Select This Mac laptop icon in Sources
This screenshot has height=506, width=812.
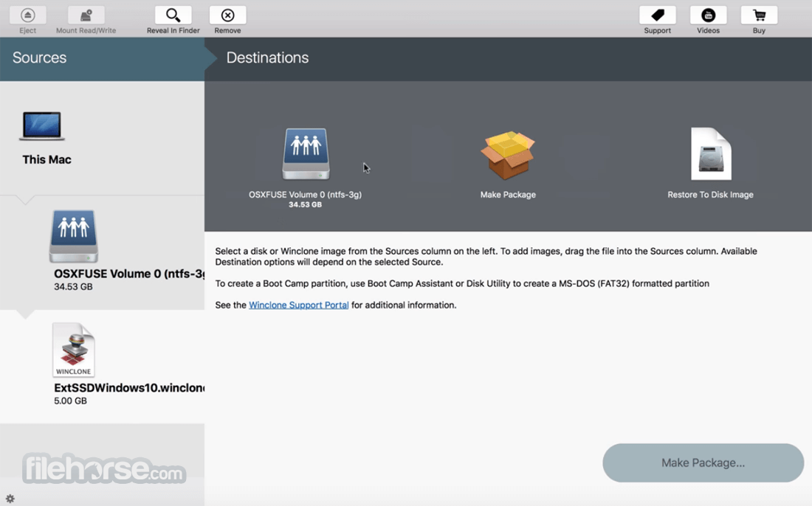coord(42,125)
